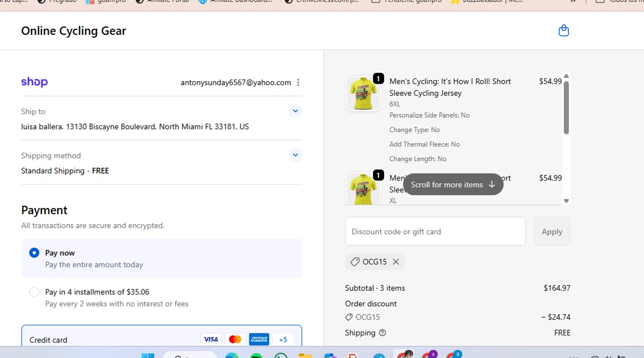Click the order items scrollbar thumb
The width and height of the screenshot is (644, 358).
click(x=566, y=107)
